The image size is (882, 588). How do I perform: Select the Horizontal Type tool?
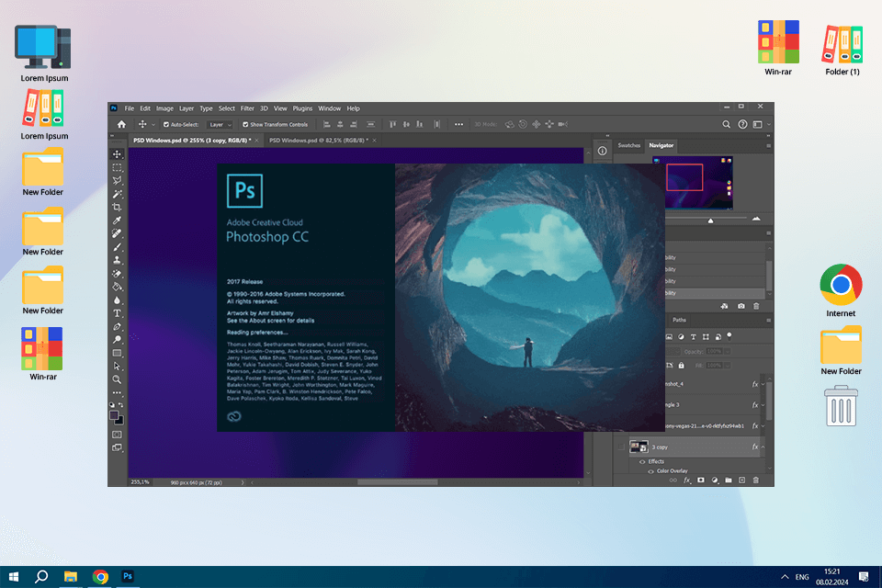tap(117, 313)
